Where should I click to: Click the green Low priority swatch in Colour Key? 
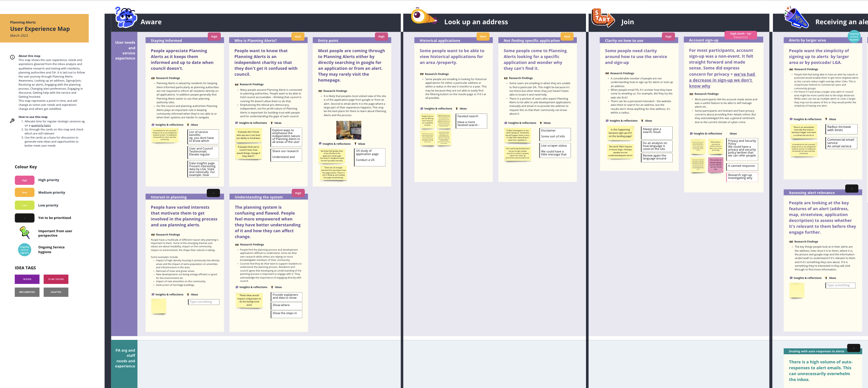[25, 205]
